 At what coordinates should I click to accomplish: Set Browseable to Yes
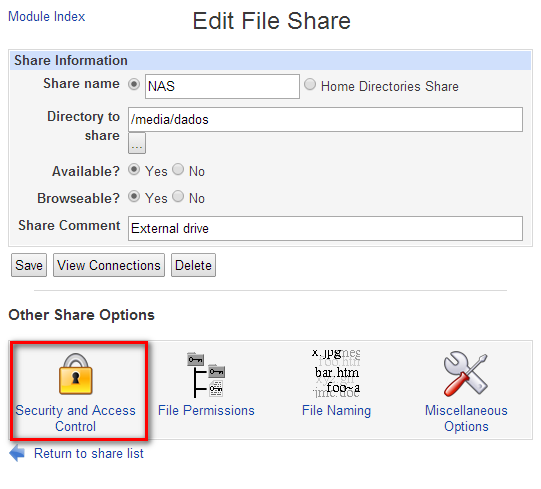(134, 196)
